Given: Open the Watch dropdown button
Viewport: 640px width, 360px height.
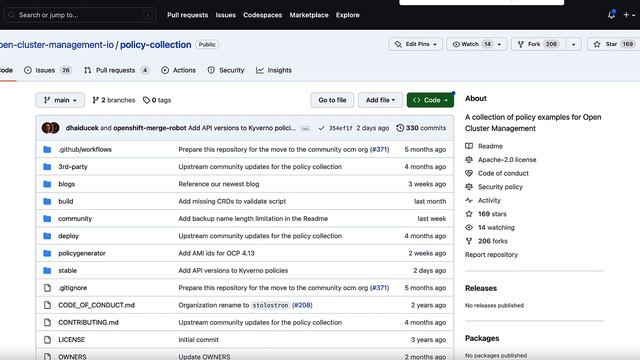Looking at the screenshot, I should [x=476, y=44].
